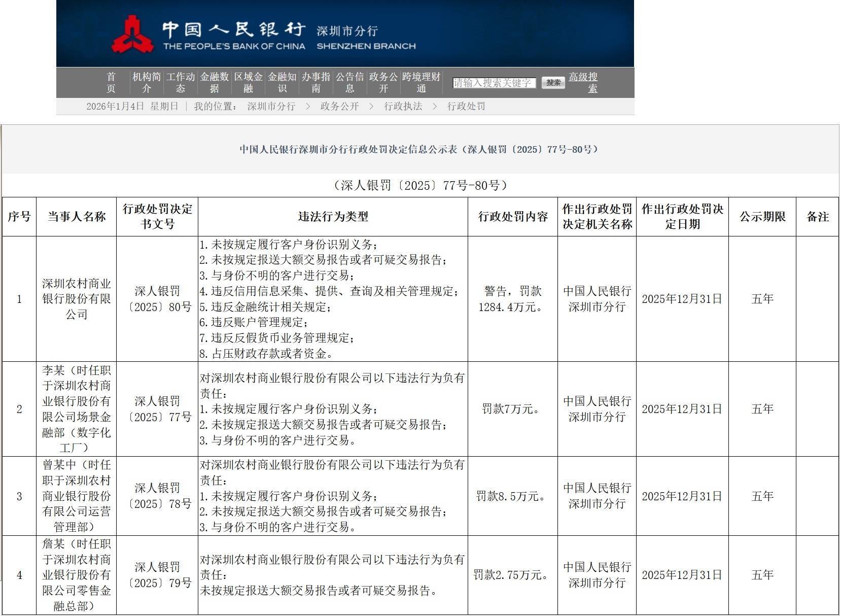Click the 违法行为类型 table column header
The image size is (841, 616).
pyautogui.click(x=333, y=217)
